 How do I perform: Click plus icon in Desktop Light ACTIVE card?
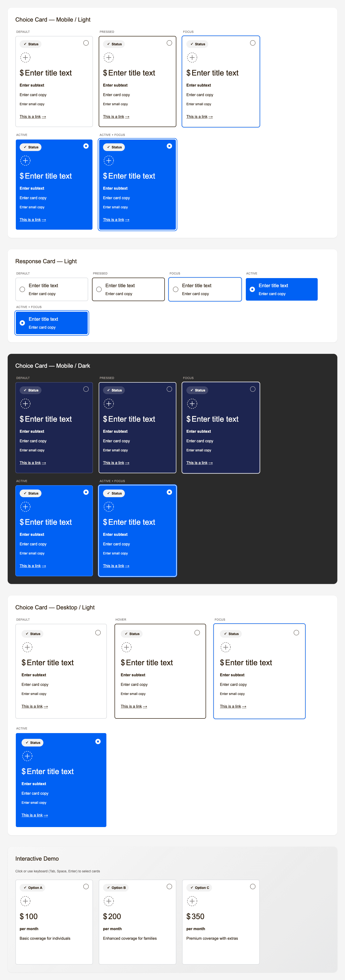pyautogui.click(x=27, y=756)
